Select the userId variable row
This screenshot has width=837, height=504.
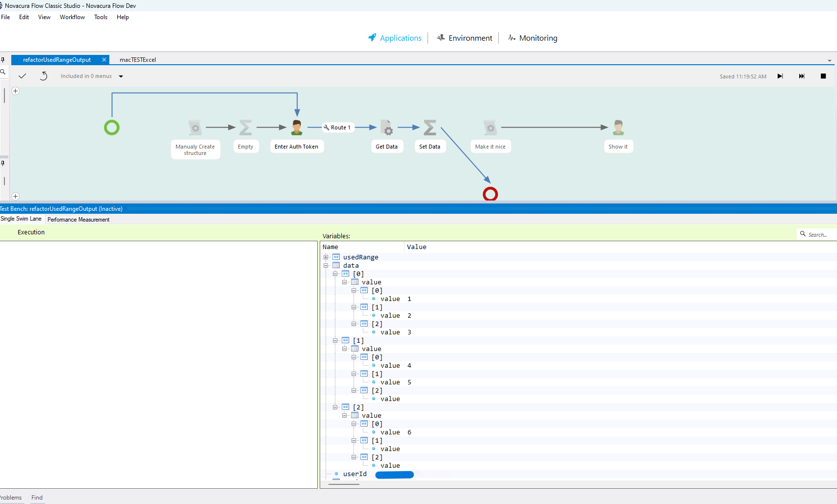tap(579, 474)
